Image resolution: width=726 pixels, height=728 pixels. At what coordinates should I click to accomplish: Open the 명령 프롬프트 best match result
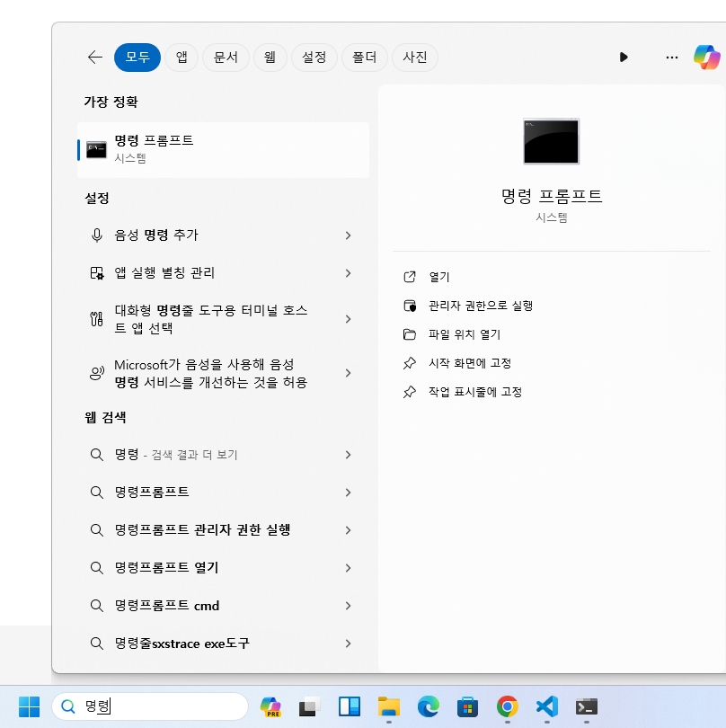(223, 149)
